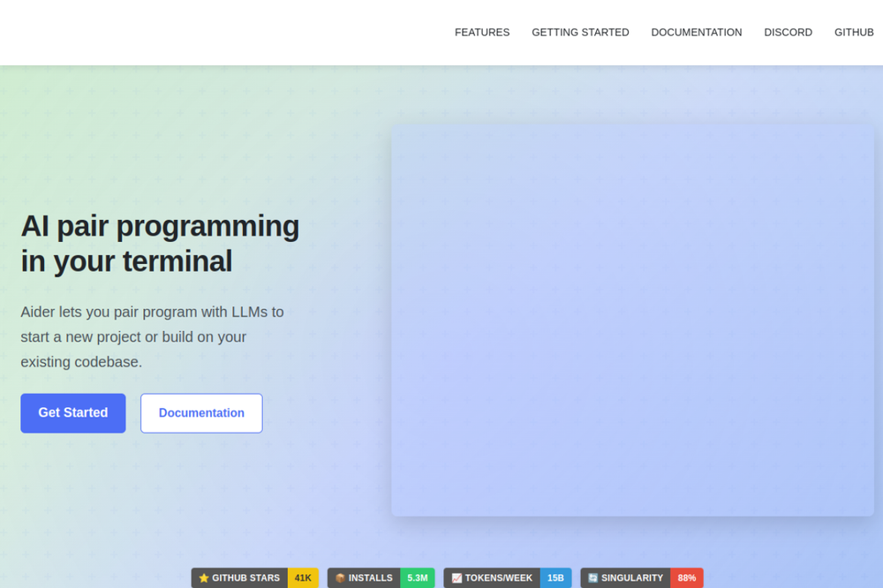Open the Documentation nav item
The height and width of the screenshot is (588, 883).
pos(696,33)
